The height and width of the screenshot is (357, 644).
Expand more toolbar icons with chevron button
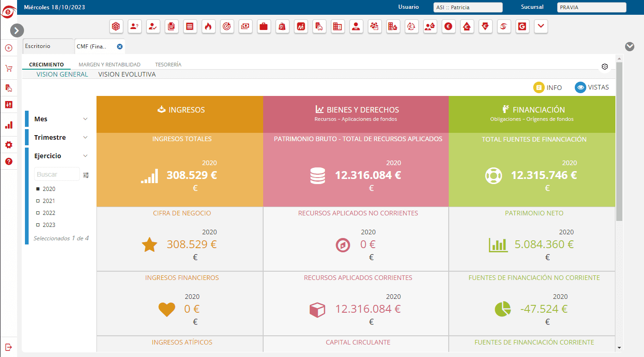coord(541,27)
